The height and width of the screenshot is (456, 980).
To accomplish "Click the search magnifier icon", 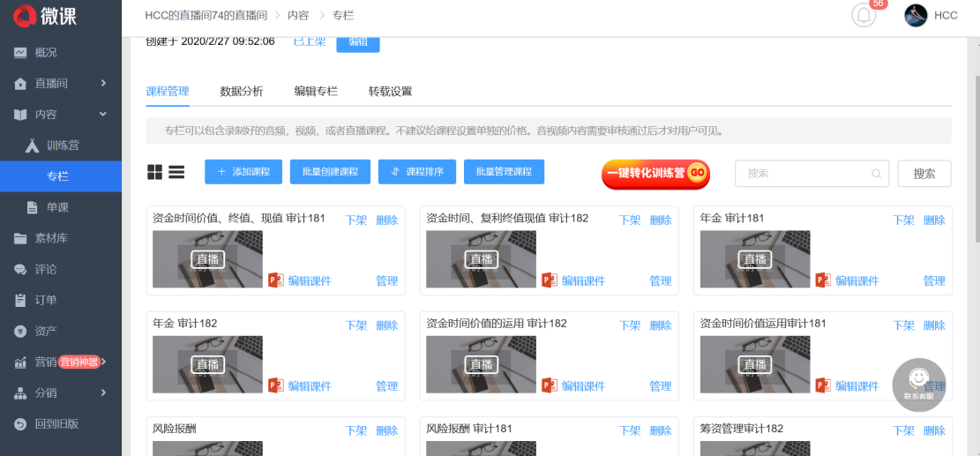I will 876,173.
